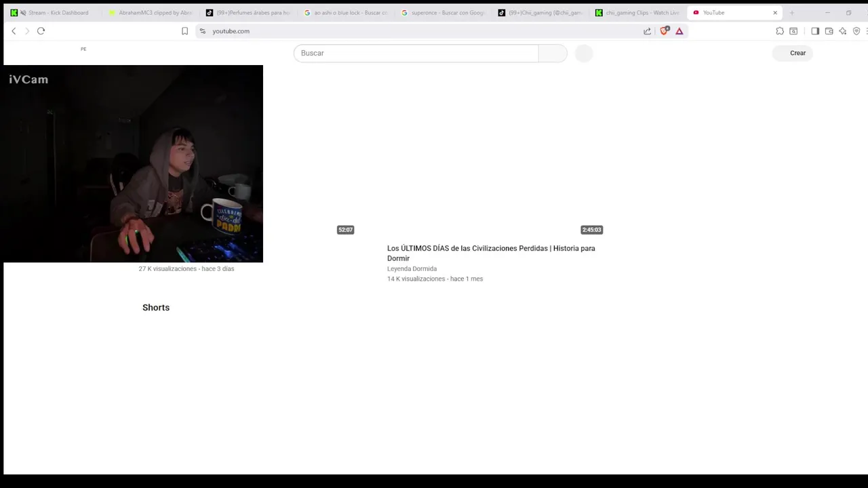Click the Crear button
This screenshot has width=868, height=488.
pos(792,53)
